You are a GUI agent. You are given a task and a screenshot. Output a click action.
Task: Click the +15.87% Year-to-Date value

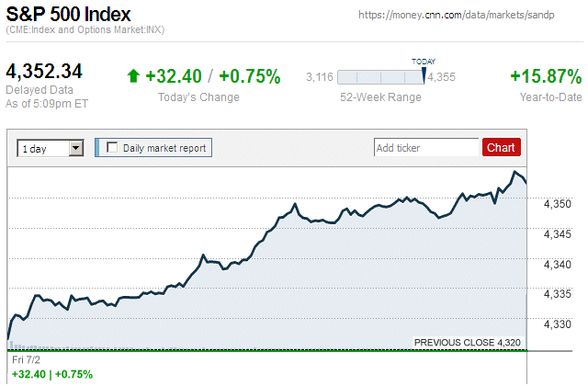545,76
